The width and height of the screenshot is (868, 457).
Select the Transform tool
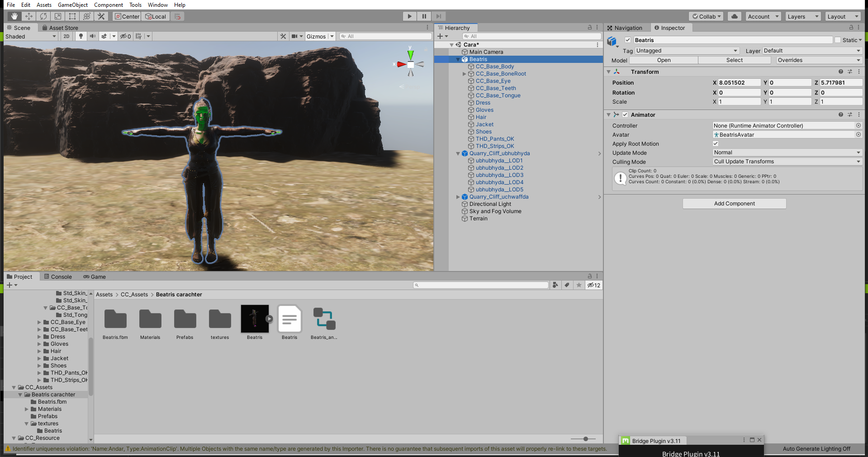click(x=87, y=16)
